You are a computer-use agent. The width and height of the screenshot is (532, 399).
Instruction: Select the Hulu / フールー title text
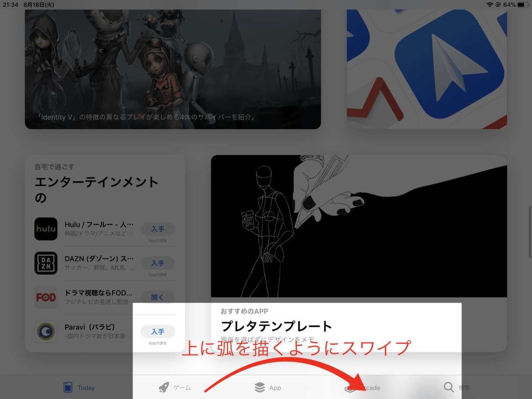[99, 224]
